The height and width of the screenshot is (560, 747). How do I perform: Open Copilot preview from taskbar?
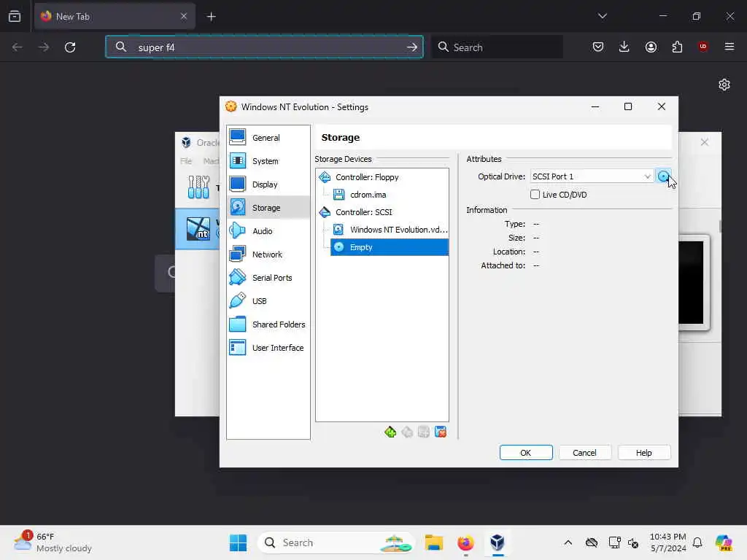(x=724, y=542)
